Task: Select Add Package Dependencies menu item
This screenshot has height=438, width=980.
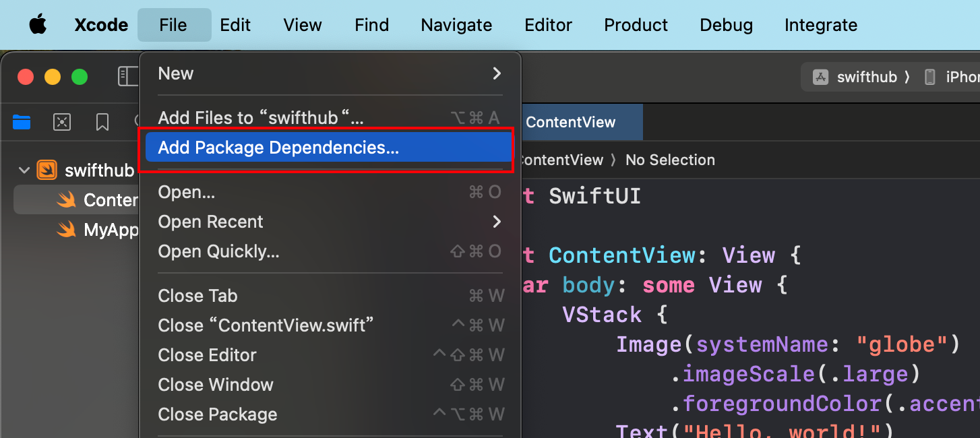Action: (x=278, y=148)
